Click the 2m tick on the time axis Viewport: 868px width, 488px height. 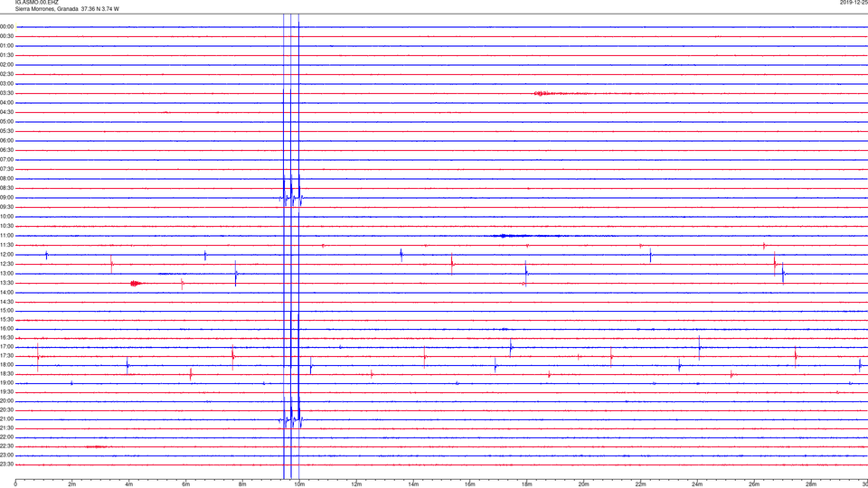tap(72, 484)
